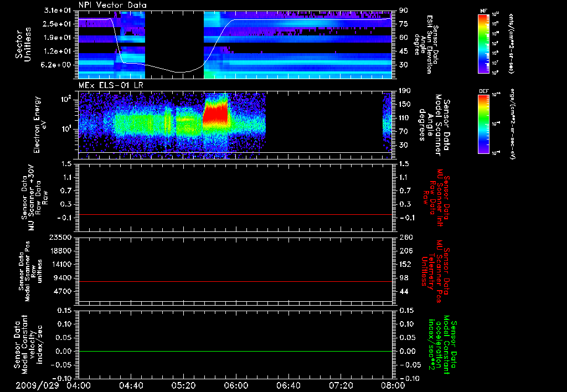Click the '152' telemetry axis value
This screenshot has width=567, height=392.
pos(406,264)
